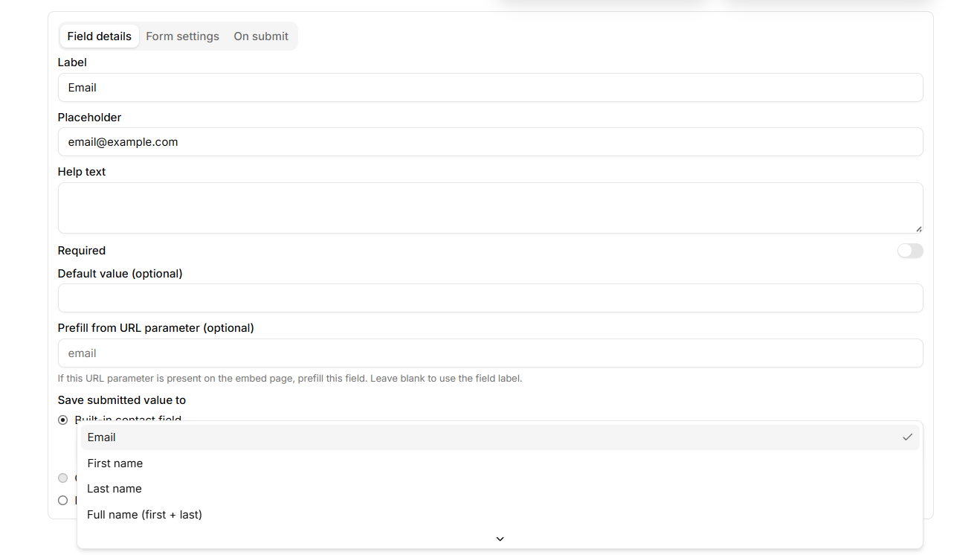980x555 pixels.
Task: Focus the Placeholder field with email@example.com
Action: click(491, 142)
